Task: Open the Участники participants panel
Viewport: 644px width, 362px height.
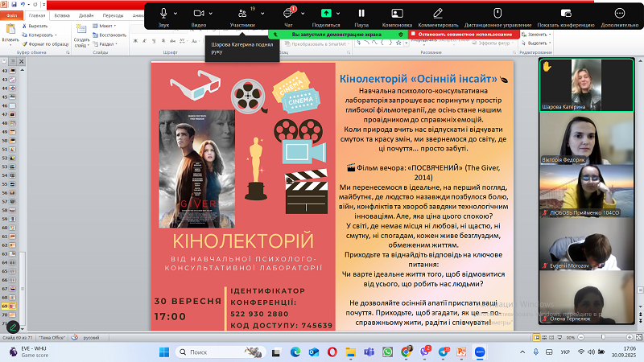Action: [x=242, y=14]
